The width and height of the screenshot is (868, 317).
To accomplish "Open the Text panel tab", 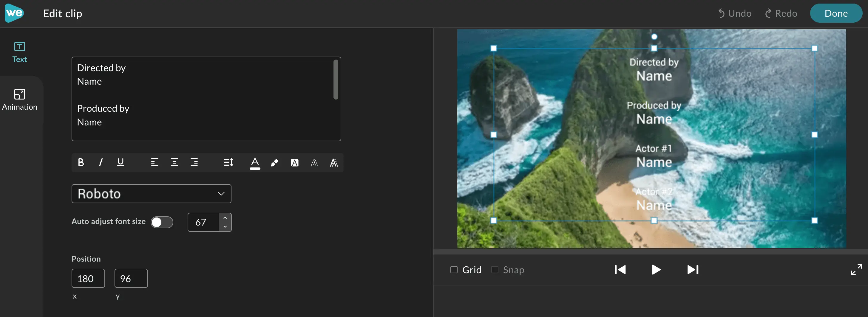I will tap(20, 52).
